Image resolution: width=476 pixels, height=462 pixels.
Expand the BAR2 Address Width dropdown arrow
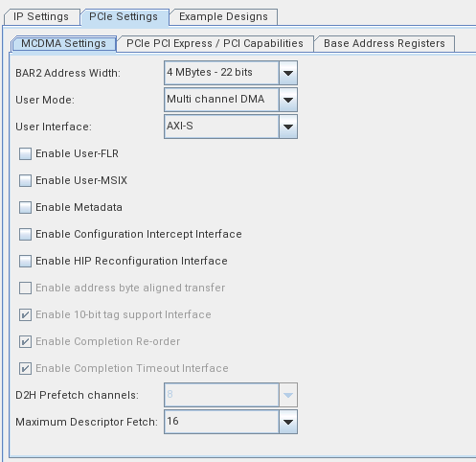click(288, 73)
